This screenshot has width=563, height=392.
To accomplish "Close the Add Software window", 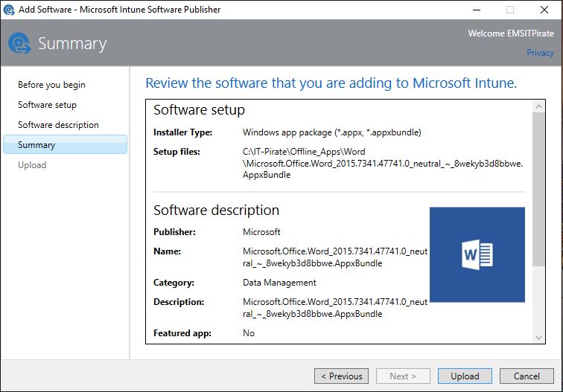I will [x=544, y=10].
